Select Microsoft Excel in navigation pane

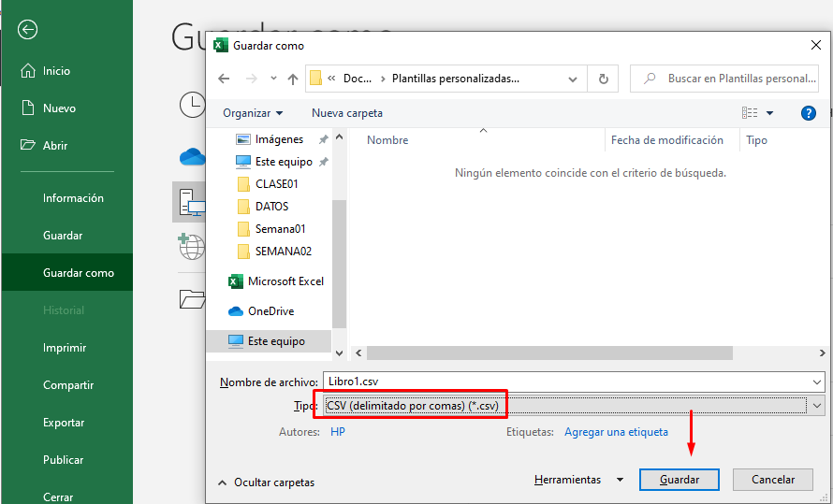point(285,281)
